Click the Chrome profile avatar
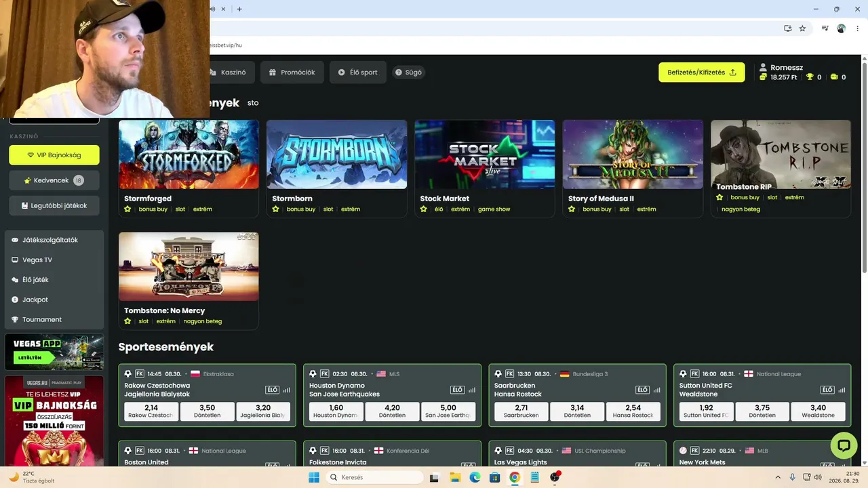Viewport: 868px width, 488px height. click(841, 28)
